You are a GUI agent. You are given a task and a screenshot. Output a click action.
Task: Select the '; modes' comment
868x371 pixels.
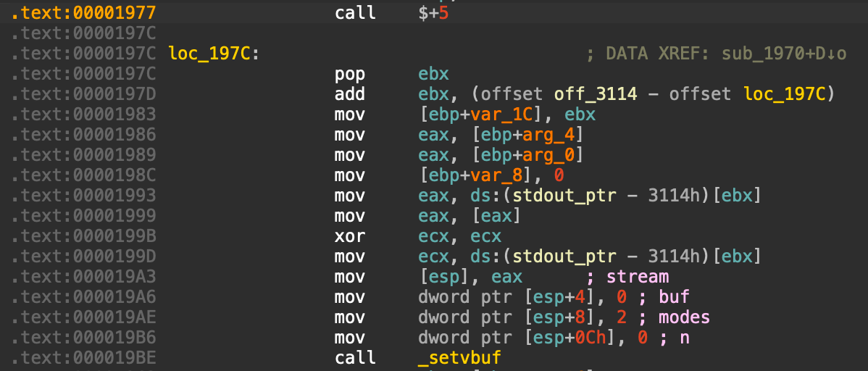[x=675, y=317]
